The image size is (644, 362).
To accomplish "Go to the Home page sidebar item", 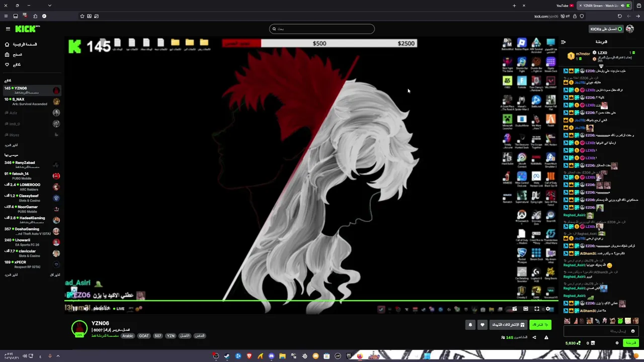I will (x=20, y=44).
